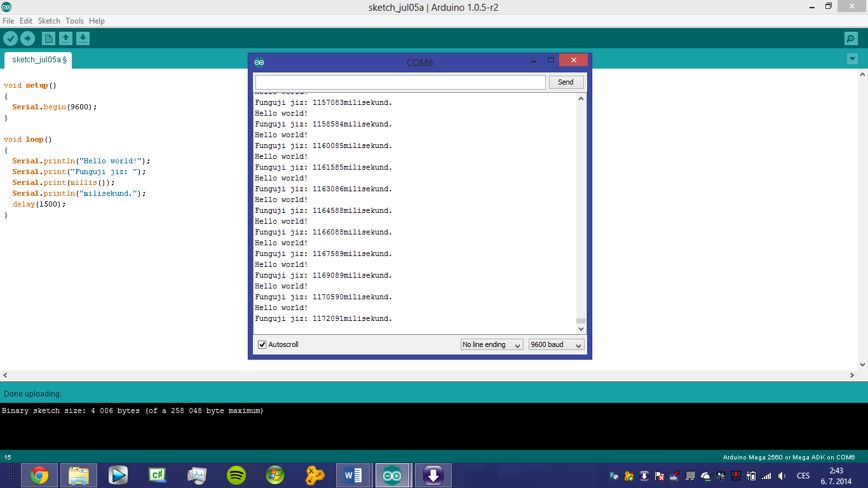Save the current sketch
868x488 pixels.
[x=82, y=38]
